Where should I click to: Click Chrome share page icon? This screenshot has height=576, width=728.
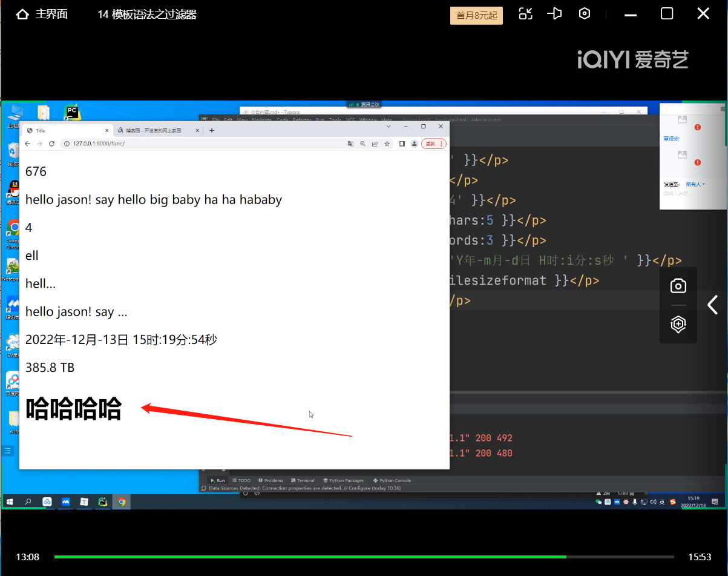tap(375, 144)
